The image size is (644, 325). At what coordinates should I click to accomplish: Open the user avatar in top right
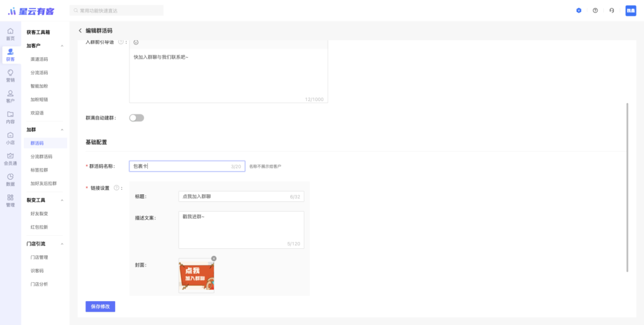[x=630, y=11]
